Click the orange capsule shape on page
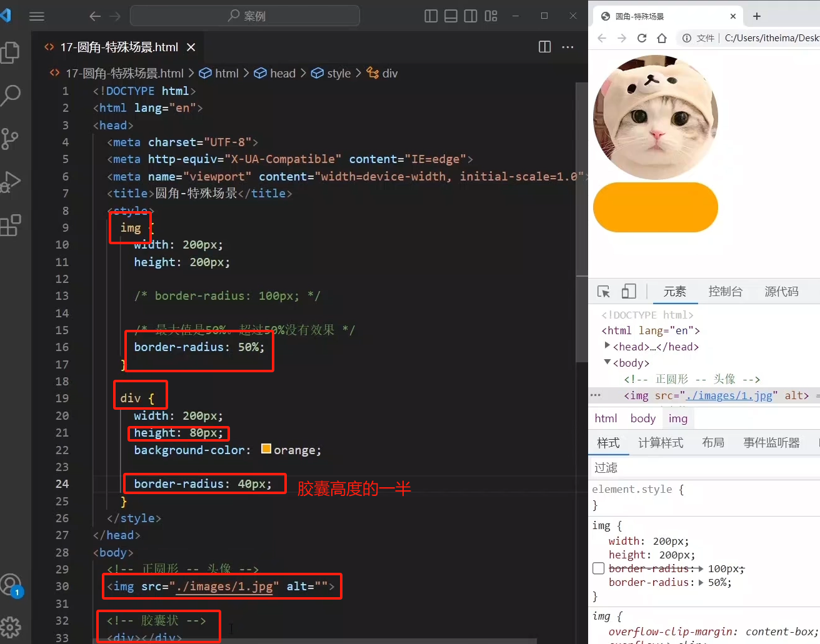Viewport: 820px width, 644px height. tap(656, 207)
